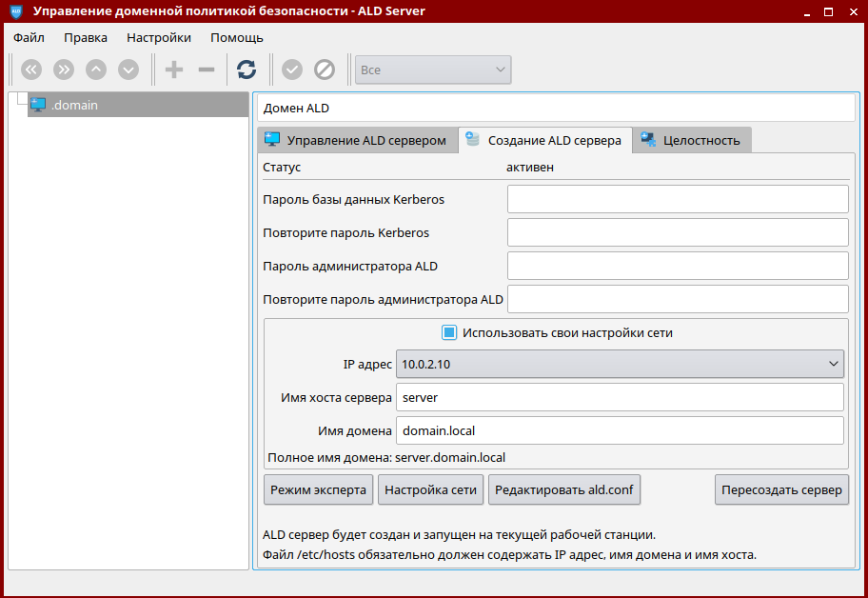Click the "Имя хоста сервера" field with server
868x598 pixels.
point(620,398)
